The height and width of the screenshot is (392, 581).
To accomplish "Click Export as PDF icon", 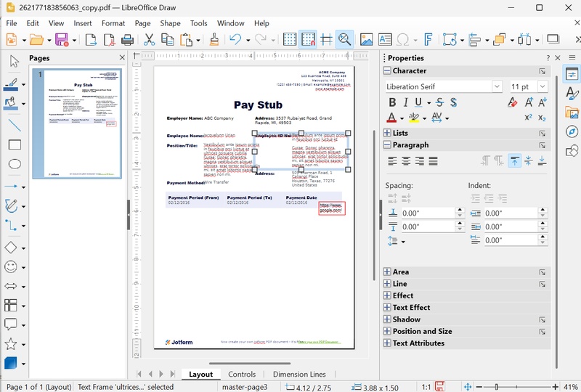I will 109,39.
